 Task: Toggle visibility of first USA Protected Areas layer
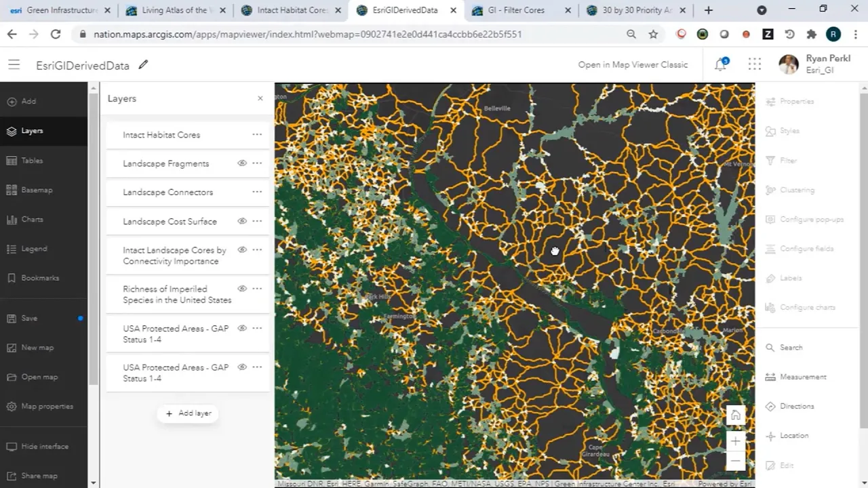[x=242, y=328]
